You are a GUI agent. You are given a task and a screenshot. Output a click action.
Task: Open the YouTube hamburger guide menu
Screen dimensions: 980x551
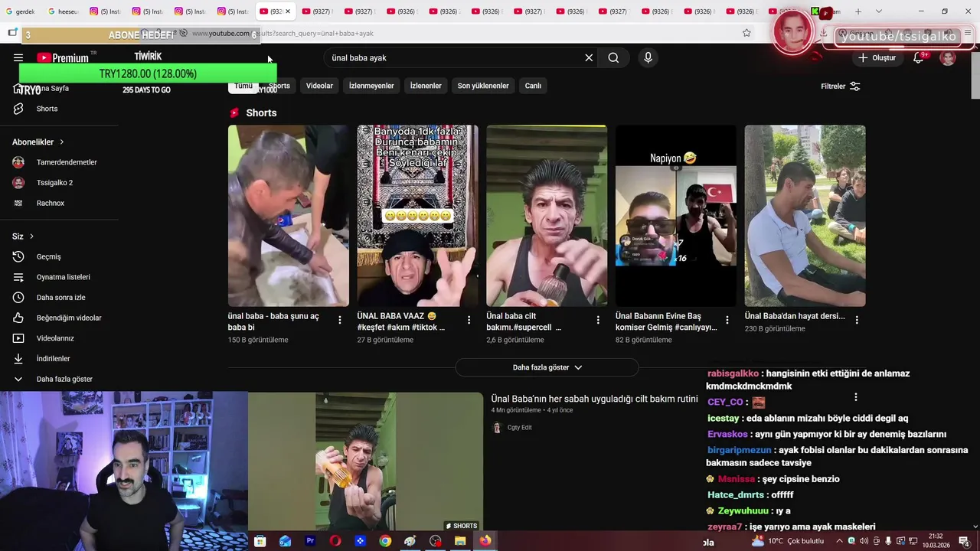click(18, 57)
